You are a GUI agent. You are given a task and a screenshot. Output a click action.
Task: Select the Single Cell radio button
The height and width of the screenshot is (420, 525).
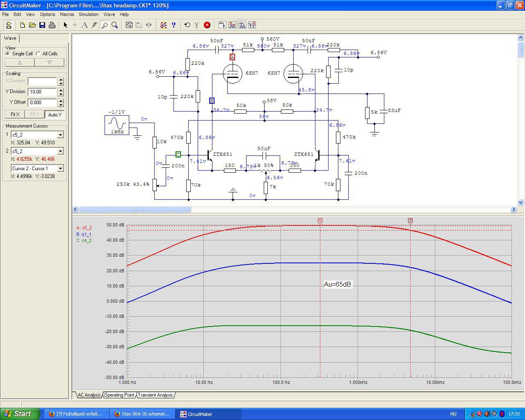click(8, 54)
